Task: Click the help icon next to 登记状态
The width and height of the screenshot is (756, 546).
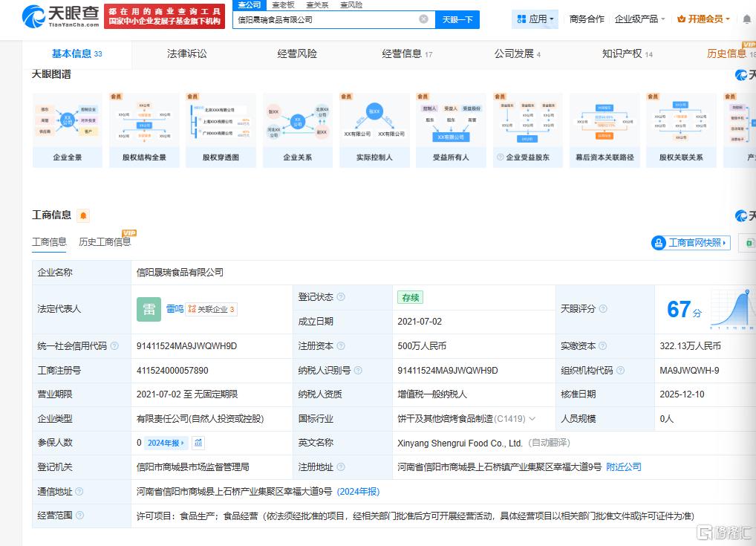Action: point(341,296)
